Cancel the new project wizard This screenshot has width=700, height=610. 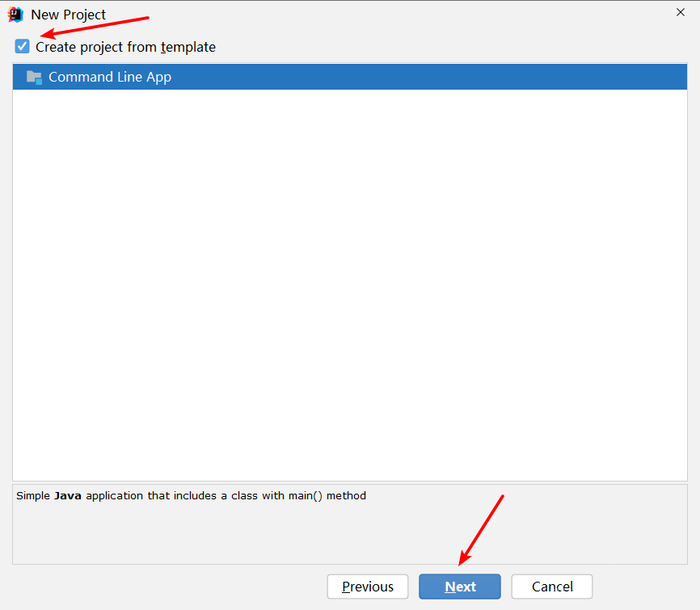click(x=552, y=587)
